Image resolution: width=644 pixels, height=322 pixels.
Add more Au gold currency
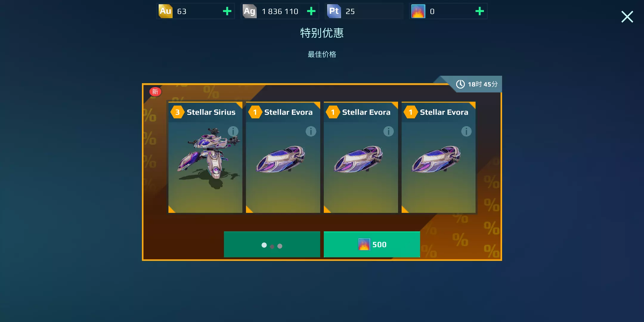click(227, 11)
